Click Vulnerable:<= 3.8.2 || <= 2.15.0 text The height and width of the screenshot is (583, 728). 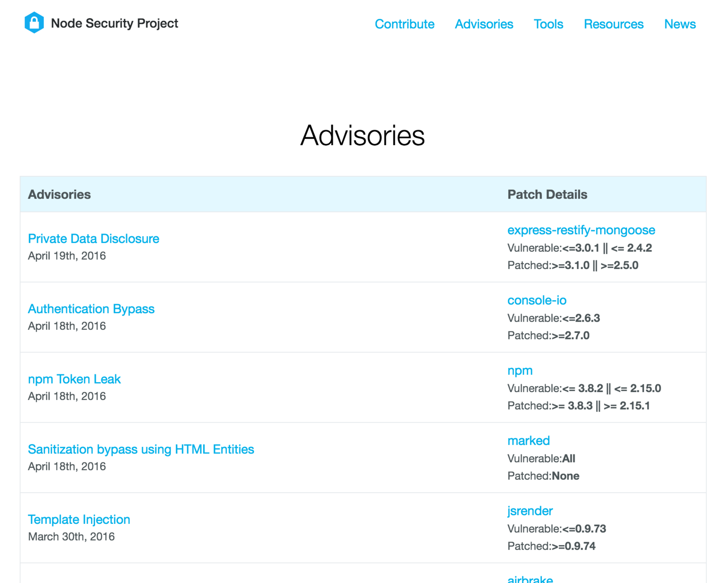584,388
